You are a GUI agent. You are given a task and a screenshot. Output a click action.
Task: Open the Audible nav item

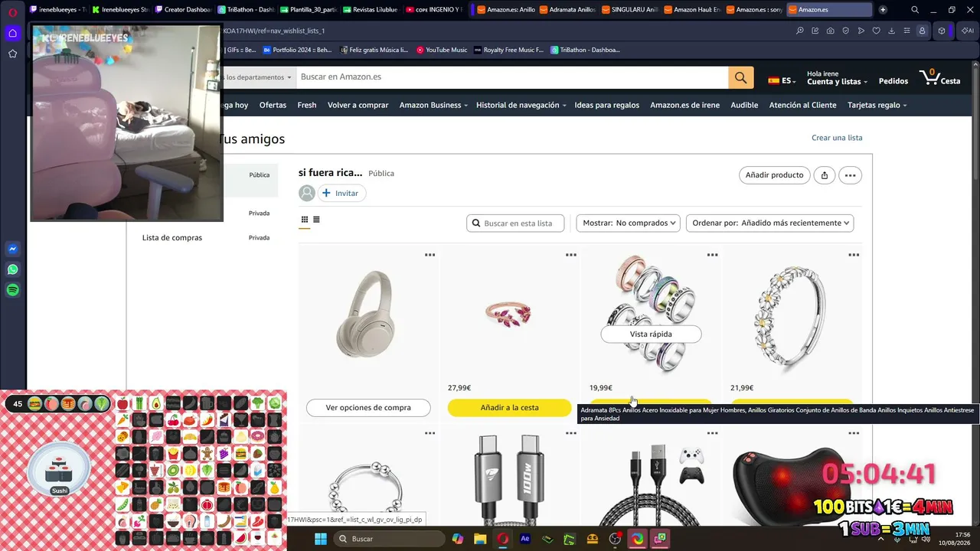[x=744, y=105]
